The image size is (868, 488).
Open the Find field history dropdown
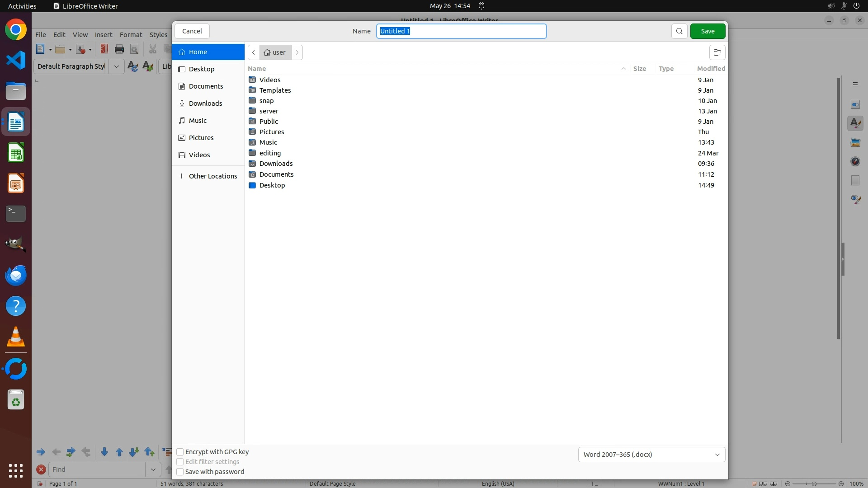(x=153, y=469)
